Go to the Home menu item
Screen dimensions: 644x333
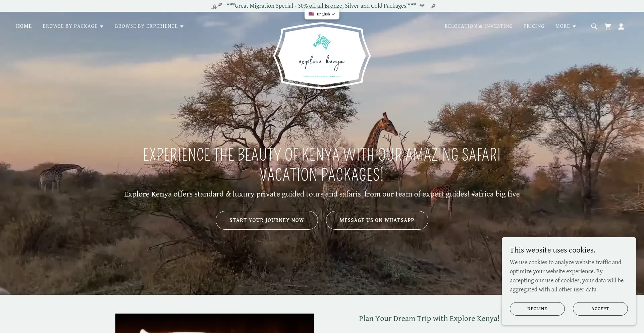coord(24,26)
